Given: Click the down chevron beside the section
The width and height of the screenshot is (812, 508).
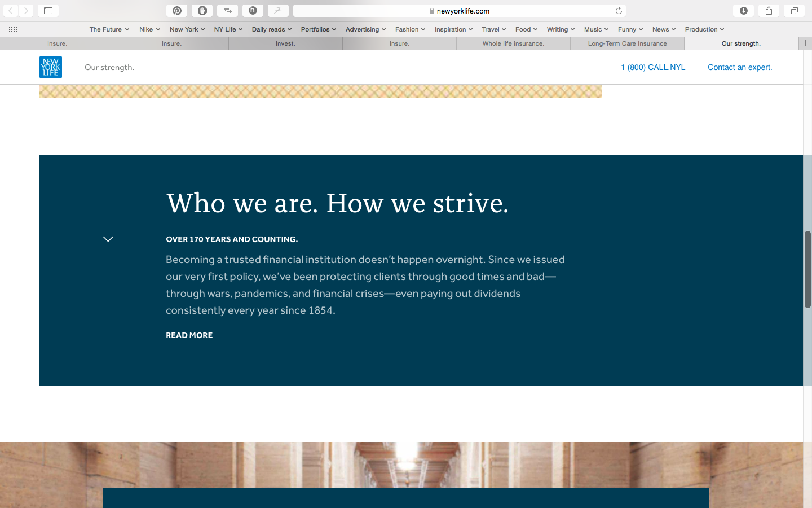Looking at the screenshot, I should pos(108,239).
